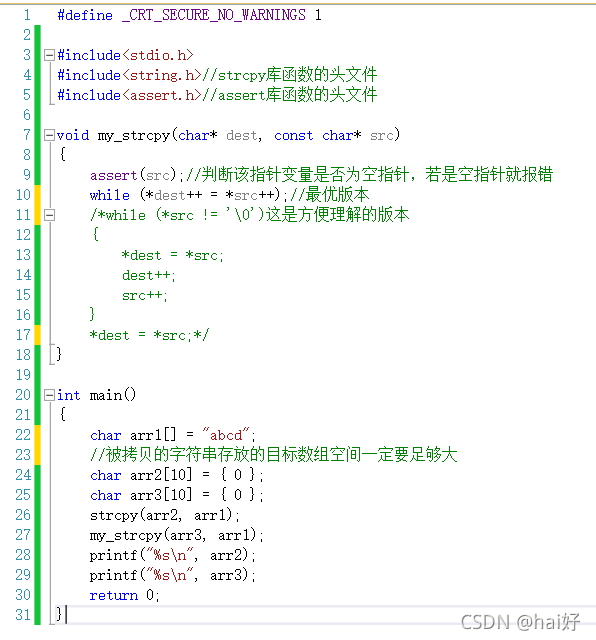This screenshot has height=640, width=596.
Task: Click the commented src++; statement
Action: 145,296
